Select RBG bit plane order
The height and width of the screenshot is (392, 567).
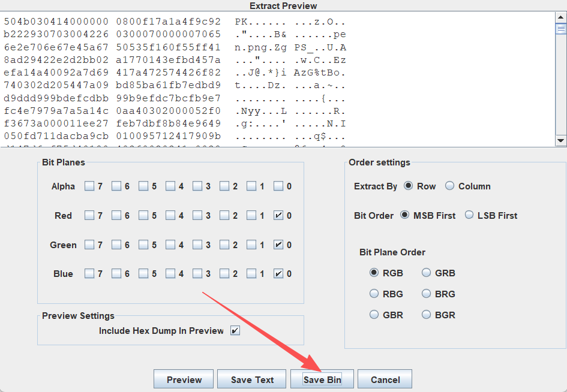tap(374, 294)
